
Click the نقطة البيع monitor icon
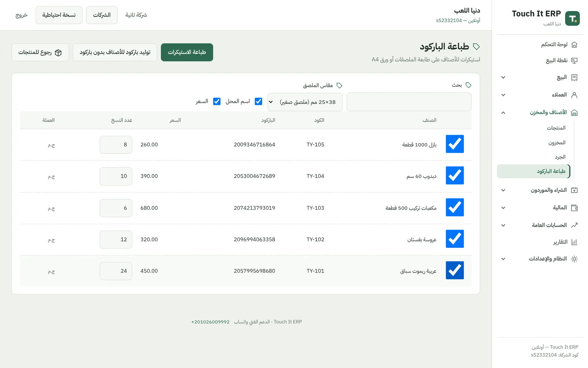point(574,60)
